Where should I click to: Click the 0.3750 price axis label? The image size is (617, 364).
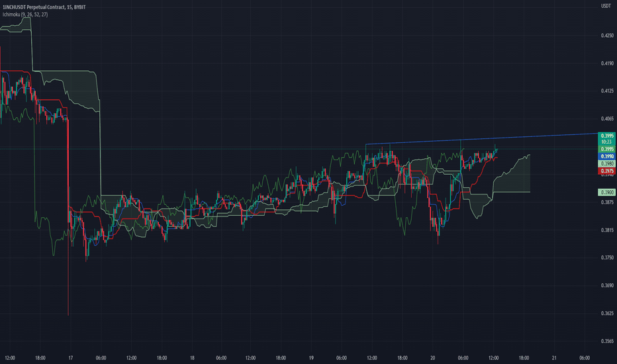click(x=607, y=257)
